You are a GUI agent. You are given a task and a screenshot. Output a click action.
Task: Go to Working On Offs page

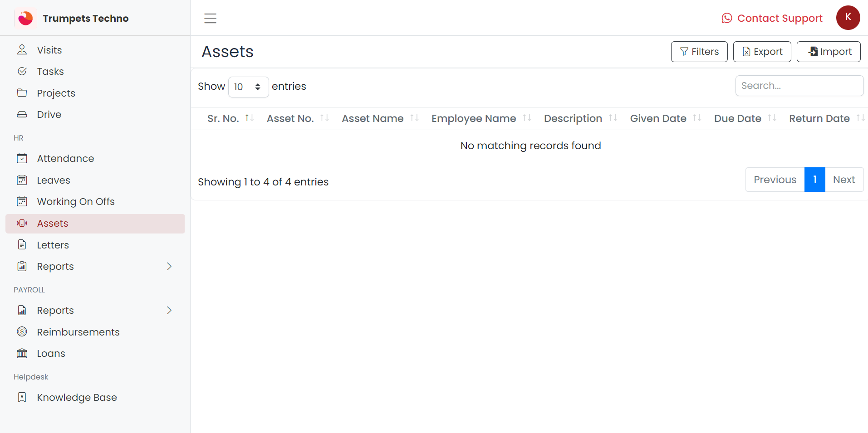[75, 202]
